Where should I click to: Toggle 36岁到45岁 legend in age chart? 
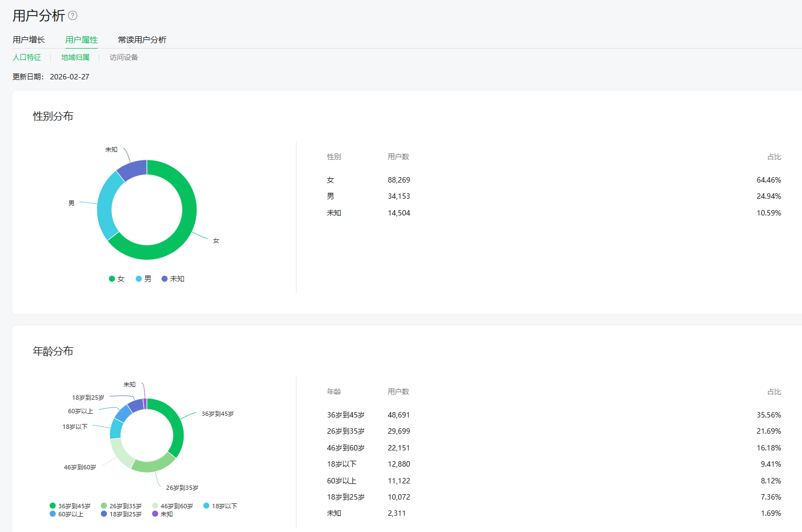[x=70, y=506]
